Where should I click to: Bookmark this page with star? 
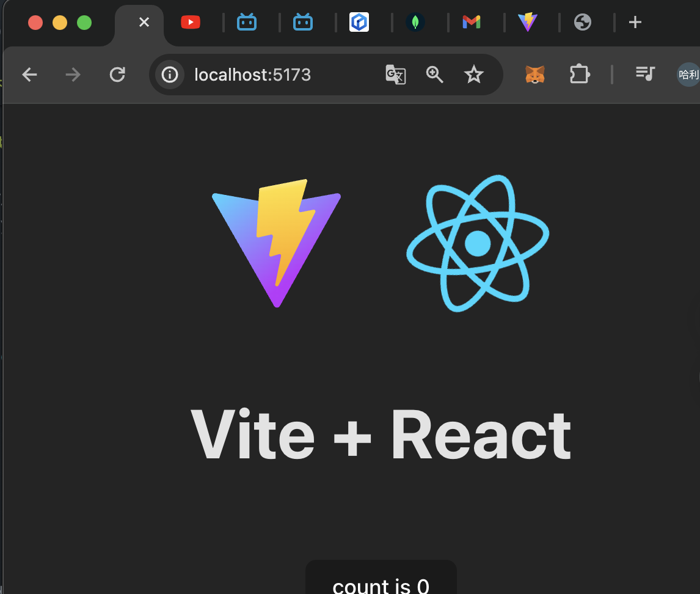click(473, 75)
